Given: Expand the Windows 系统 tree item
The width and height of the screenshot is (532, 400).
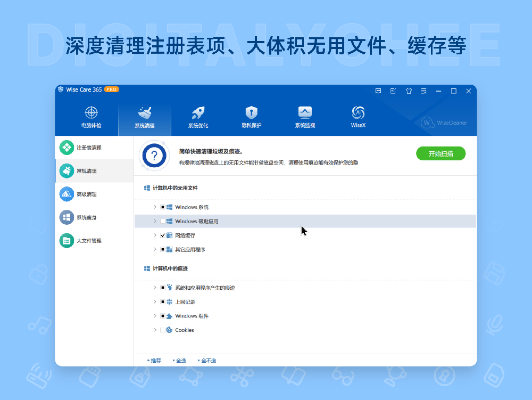Looking at the screenshot, I should point(154,207).
